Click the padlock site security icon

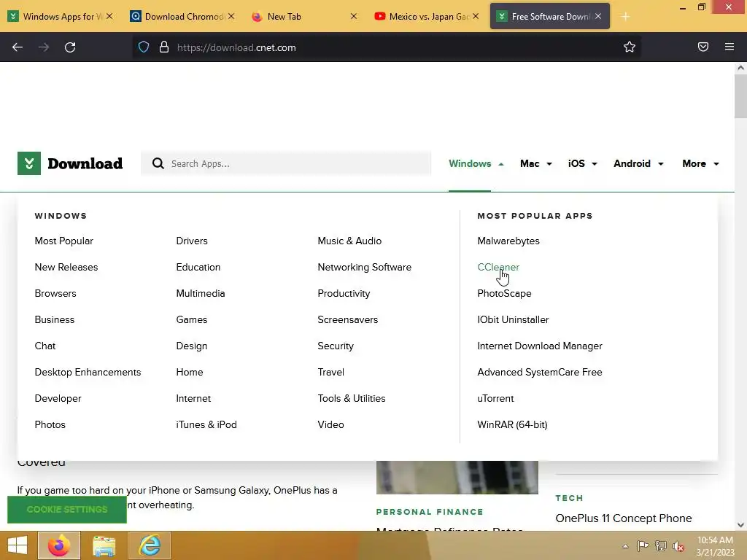[164, 47]
